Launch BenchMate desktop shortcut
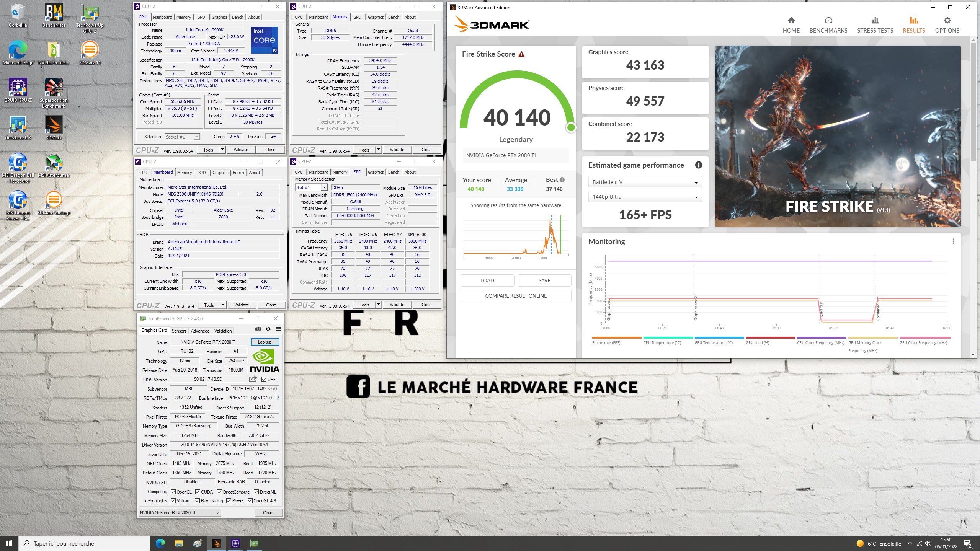This screenshot has width=980, height=551. pyautogui.click(x=54, y=15)
